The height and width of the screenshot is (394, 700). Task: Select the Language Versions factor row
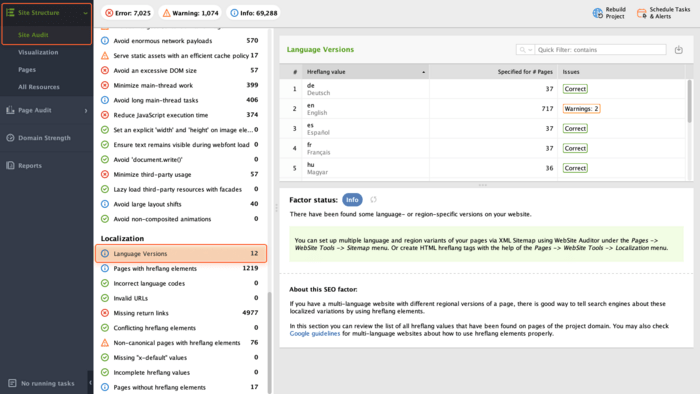pos(181,253)
